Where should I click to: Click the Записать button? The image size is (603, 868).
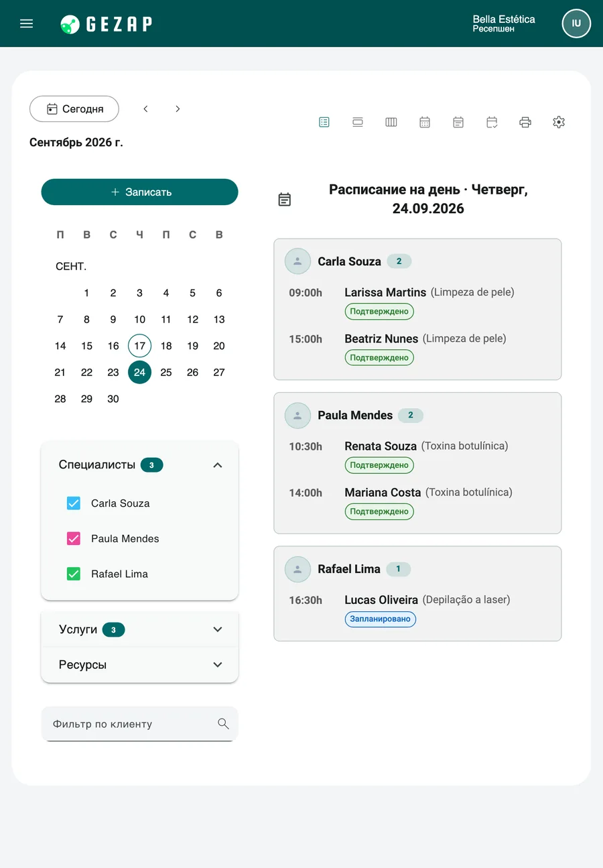pos(139,192)
